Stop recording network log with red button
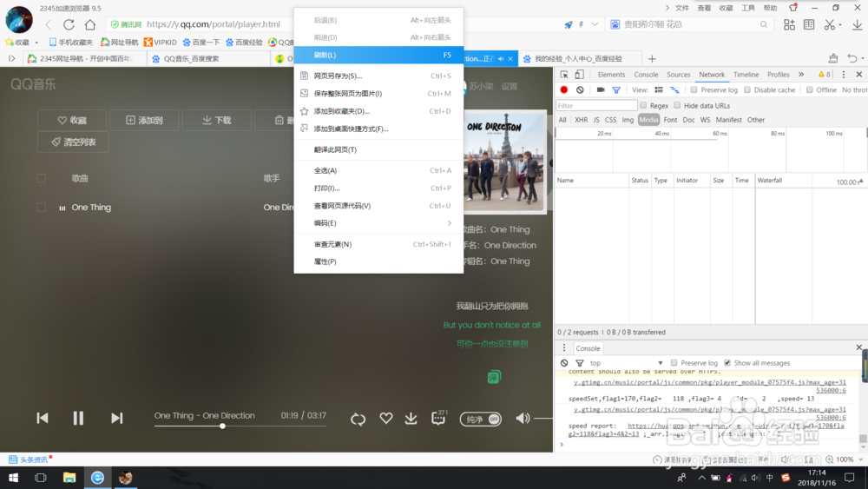 pos(563,89)
